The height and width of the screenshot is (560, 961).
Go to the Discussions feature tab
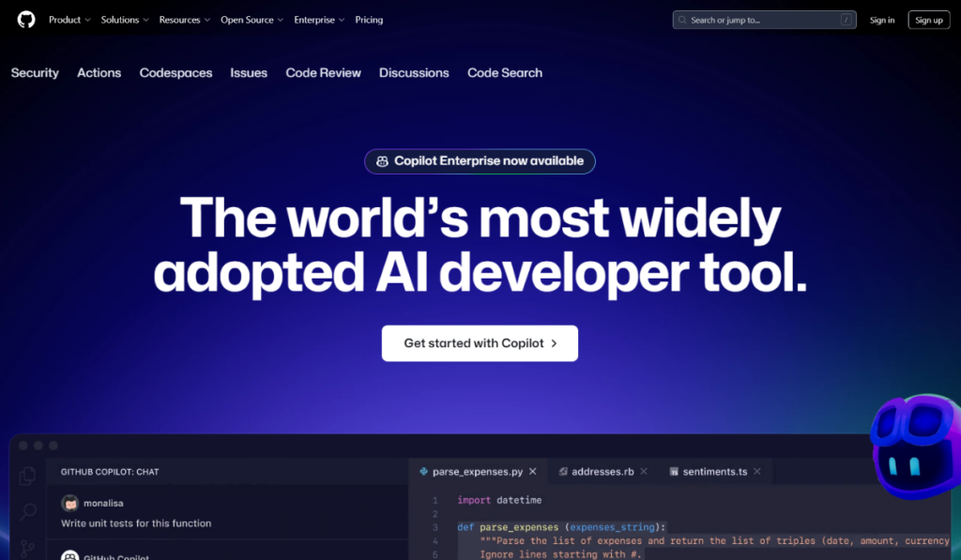tap(414, 73)
